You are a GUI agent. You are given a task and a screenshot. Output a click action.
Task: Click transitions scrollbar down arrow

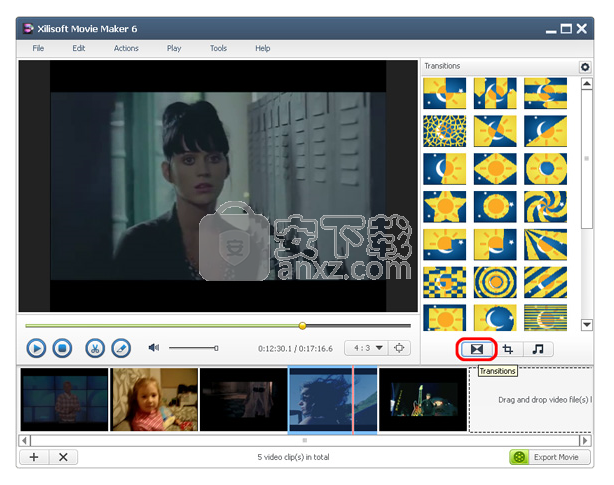click(x=587, y=325)
